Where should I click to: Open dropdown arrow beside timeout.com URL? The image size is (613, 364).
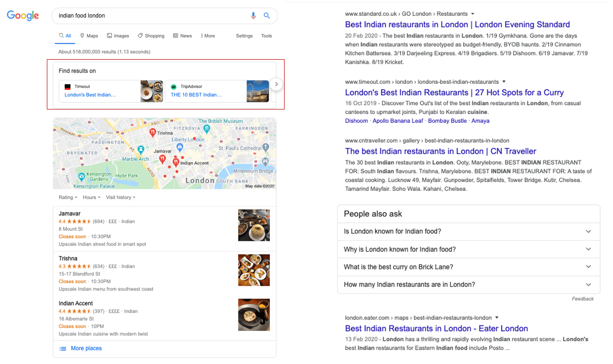coord(504,81)
